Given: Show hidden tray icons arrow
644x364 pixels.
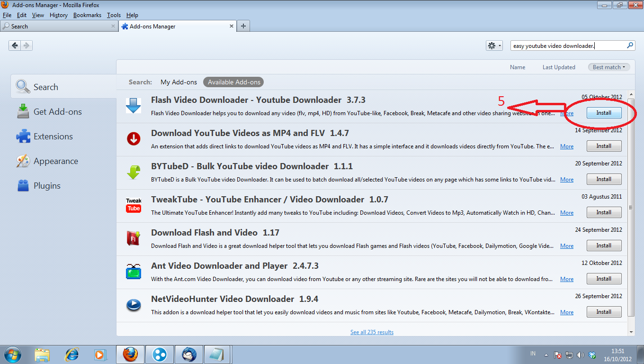Looking at the screenshot, I should coord(546,355).
